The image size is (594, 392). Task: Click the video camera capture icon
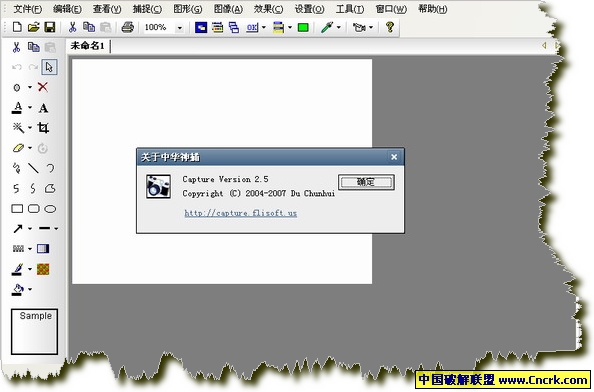coord(359,27)
